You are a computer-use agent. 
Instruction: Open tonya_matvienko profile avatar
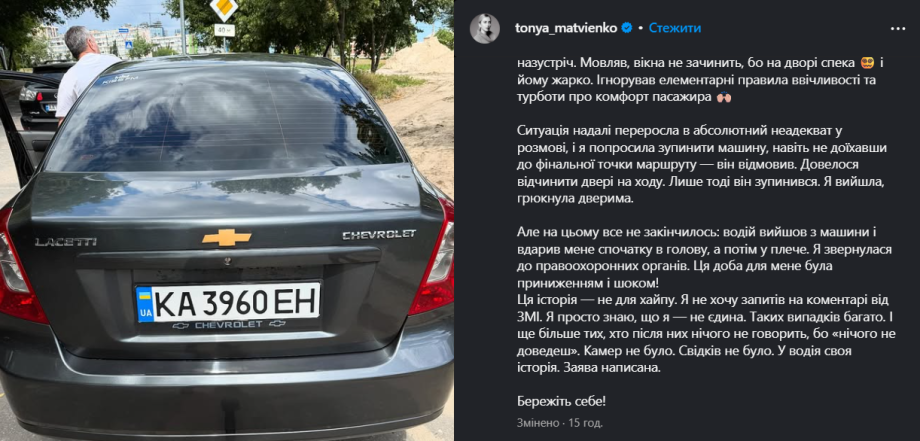tap(485, 28)
